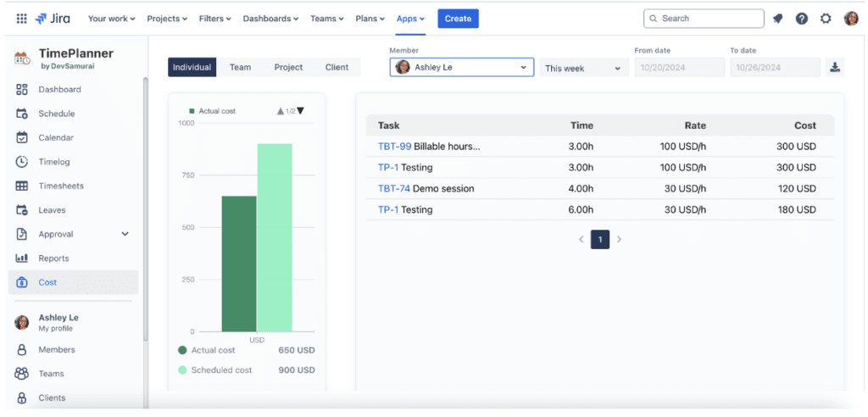Switch to the Client tab
The height and width of the screenshot is (417, 868).
337,67
